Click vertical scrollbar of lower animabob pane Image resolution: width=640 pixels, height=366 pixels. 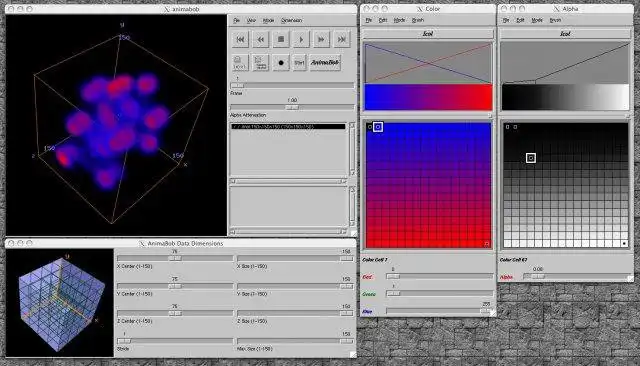pos(352,207)
